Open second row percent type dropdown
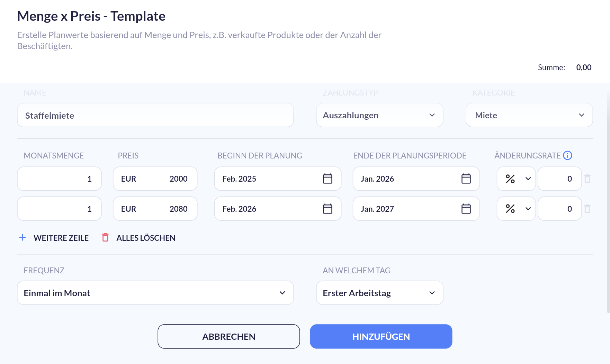610x364 pixels. click(516, 209)
